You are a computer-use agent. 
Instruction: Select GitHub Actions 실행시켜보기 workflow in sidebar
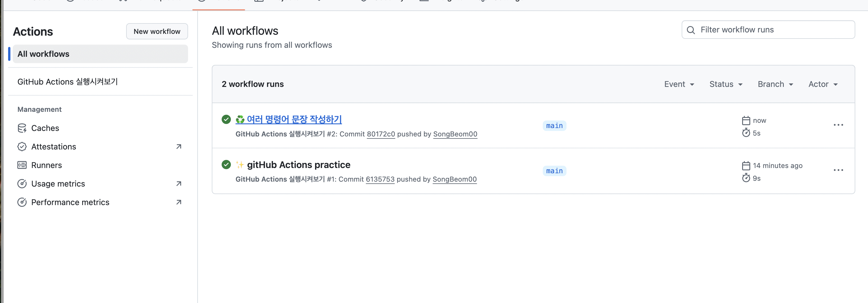click(x=67, y=82)
